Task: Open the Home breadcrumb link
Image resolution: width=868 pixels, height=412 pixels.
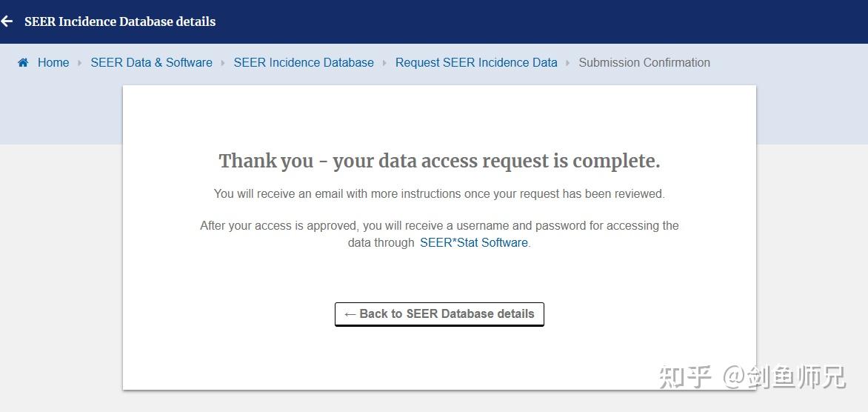Action: pyautogui.click(x=53, y=63)
